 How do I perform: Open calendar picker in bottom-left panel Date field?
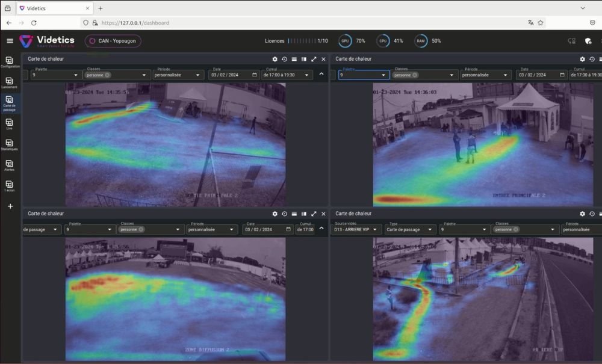[x=288, y=229]
